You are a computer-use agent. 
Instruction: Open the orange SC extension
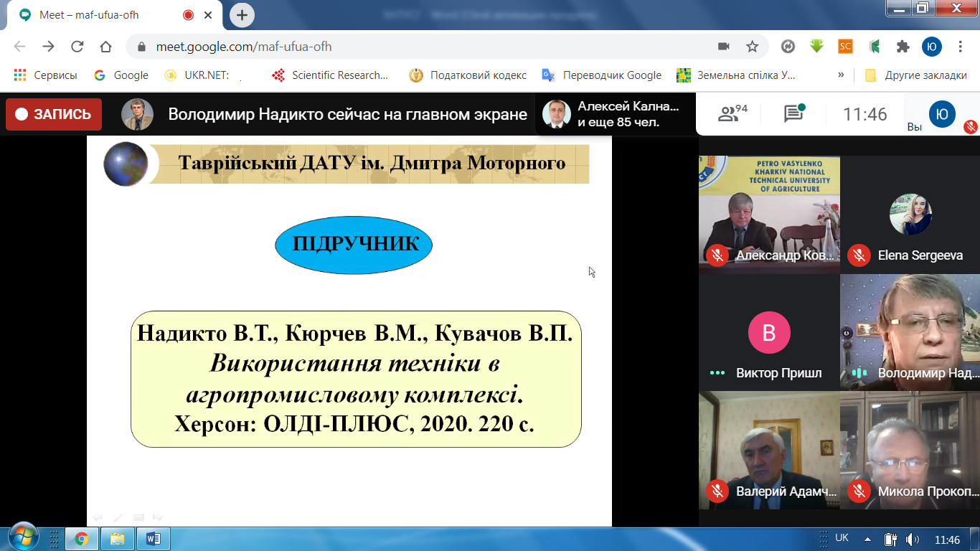(x=846, y=47)
